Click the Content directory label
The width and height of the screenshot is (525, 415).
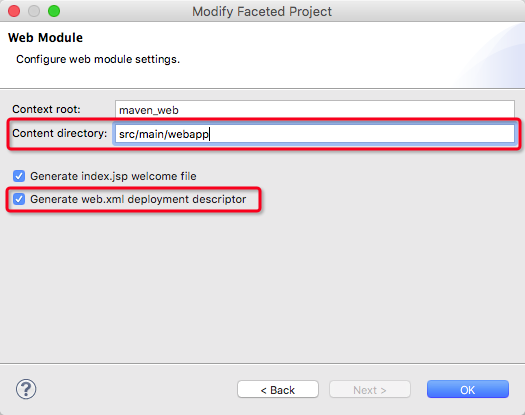[x=60, y=133]
